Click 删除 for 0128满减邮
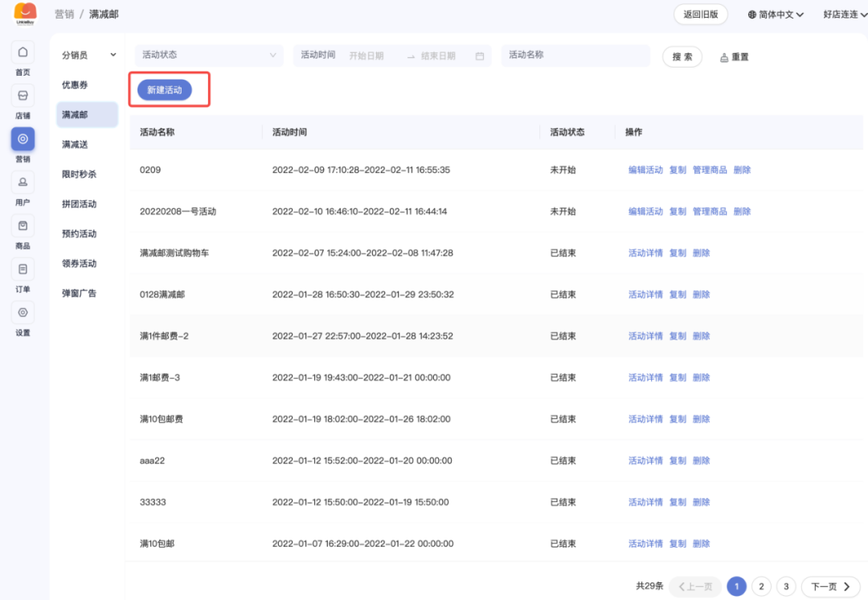868x600 pixels. click(x=701, y=294)
